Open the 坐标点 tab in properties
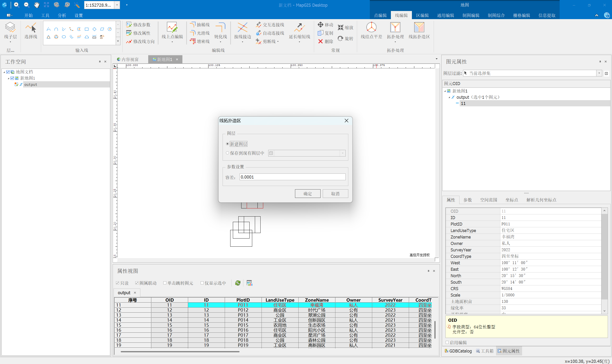Image resolution: width=612 pixels, height=364 pixels. (512, 200)
